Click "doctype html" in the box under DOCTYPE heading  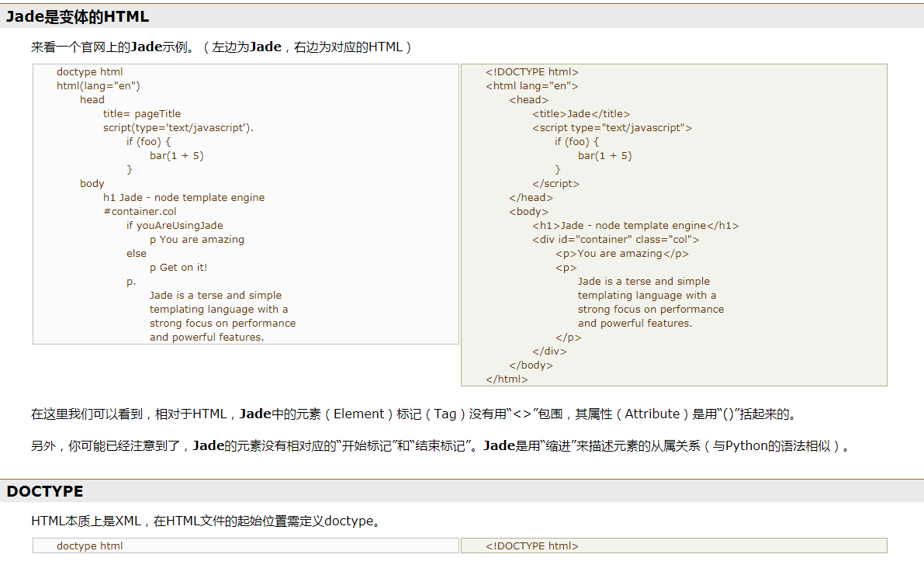pos(89,546)
